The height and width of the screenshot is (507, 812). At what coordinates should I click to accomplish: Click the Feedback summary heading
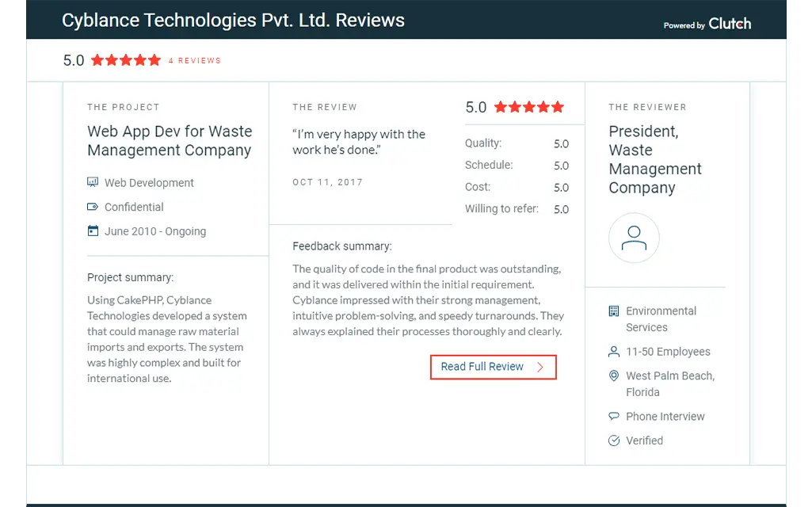click(x=341, y=246)
